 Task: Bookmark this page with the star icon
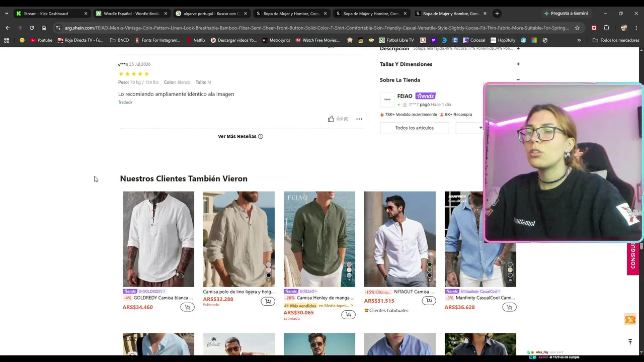coord(577,28)
